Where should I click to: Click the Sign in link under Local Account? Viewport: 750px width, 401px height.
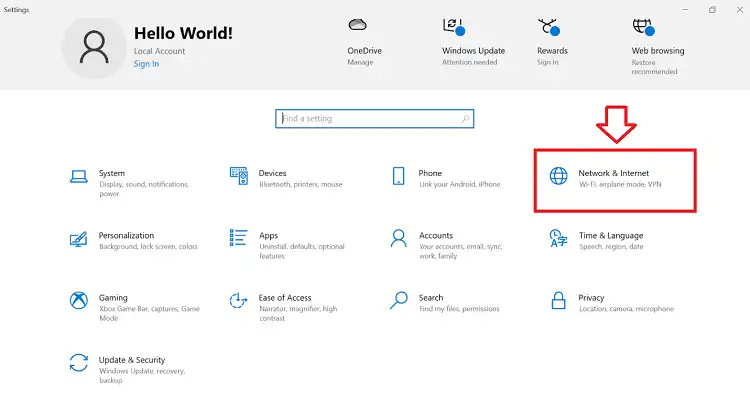(x=146, y=64)
